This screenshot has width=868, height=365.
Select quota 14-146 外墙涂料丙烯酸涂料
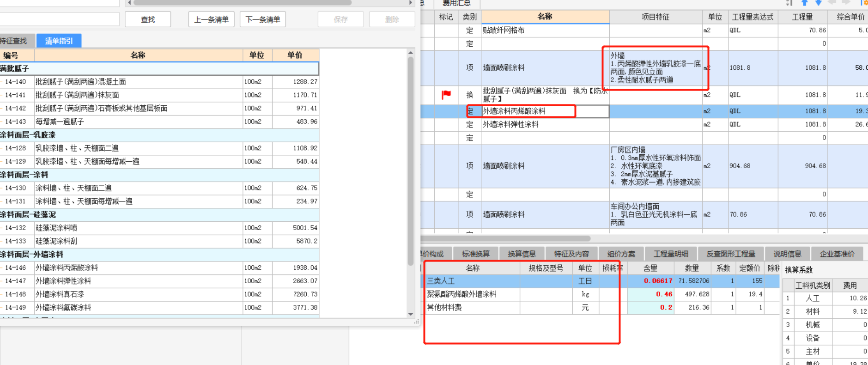click(159, 268)
